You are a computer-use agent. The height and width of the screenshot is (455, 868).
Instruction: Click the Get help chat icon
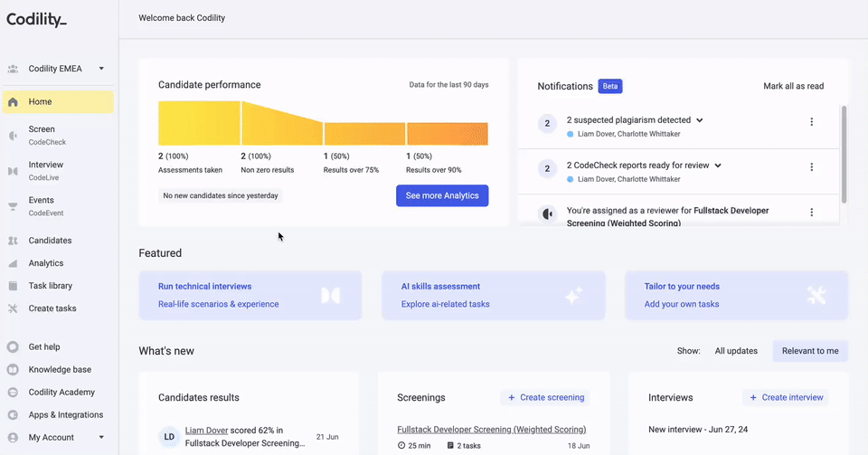pos(13,347)
